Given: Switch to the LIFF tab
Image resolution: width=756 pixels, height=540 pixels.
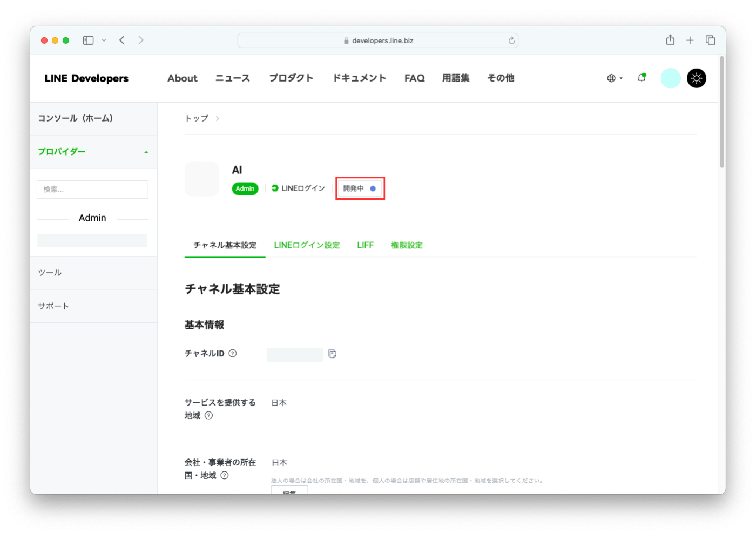Looking at the screenshot, I should point(366,245).
